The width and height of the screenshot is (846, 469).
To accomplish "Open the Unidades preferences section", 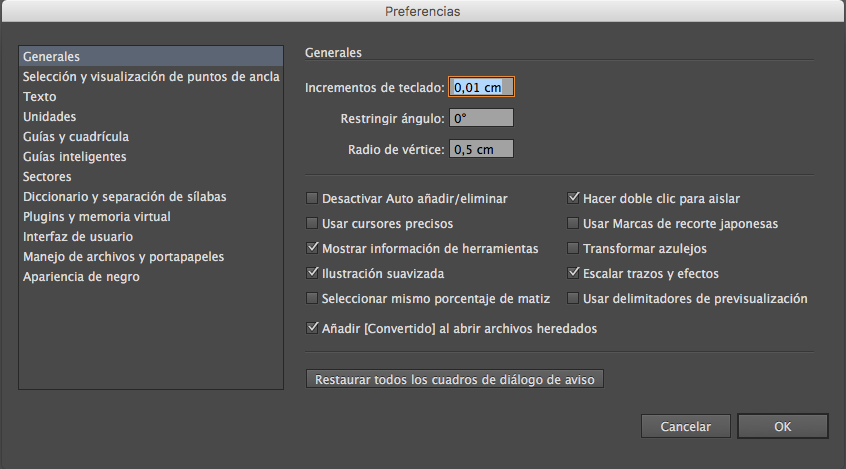I will (x=50, y=117).
